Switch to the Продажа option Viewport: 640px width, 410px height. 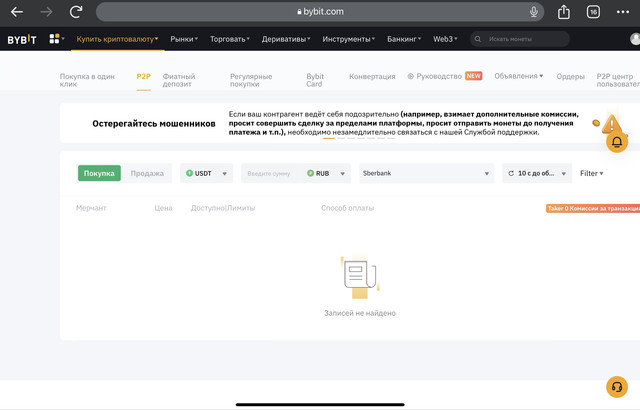[x=147, y=173]
